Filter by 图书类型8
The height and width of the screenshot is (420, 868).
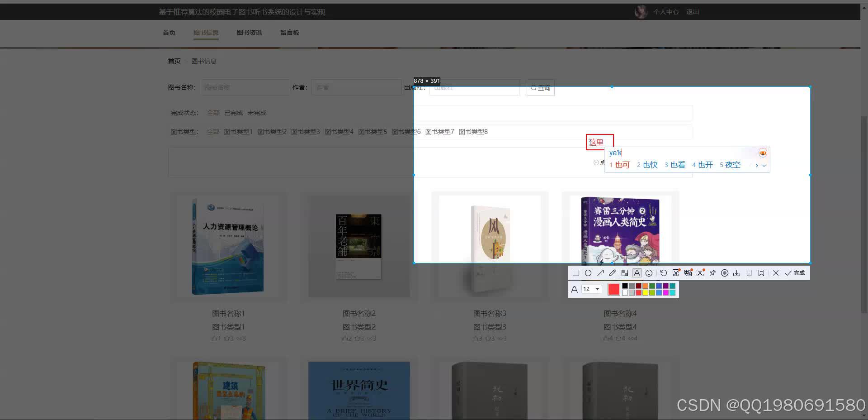473,132
